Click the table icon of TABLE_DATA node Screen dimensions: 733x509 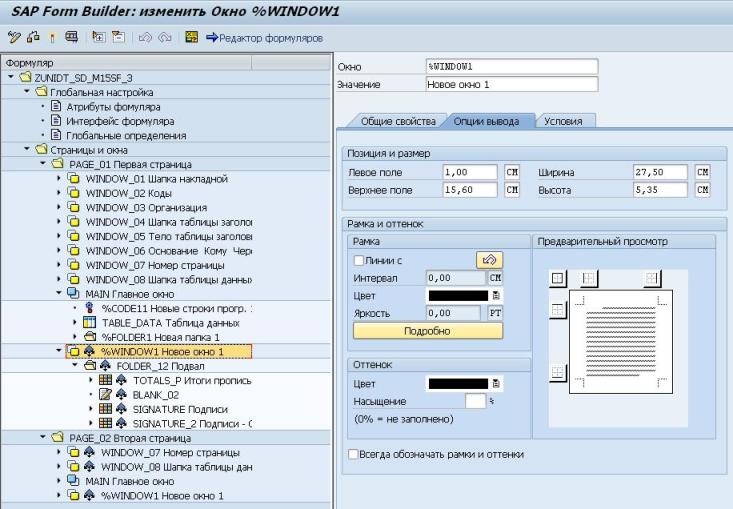(89, 323)
